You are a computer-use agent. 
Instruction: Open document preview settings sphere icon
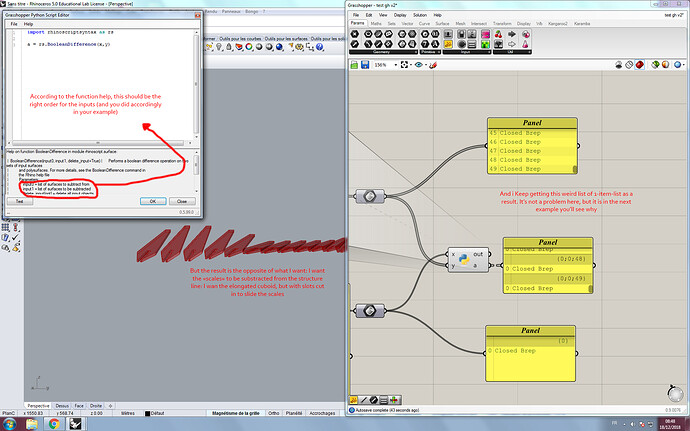pyautogui.click(x=665, y=65)
